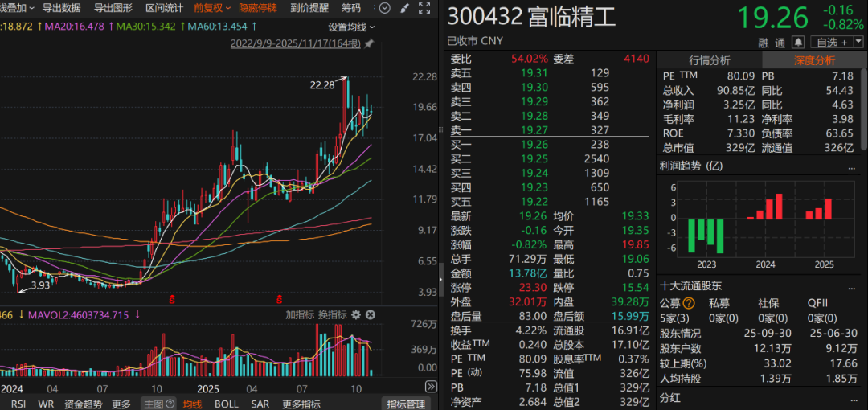Screen dimensions: 868x410
Task: Click stock title 300432 富临精工
Action: [531, 17]
